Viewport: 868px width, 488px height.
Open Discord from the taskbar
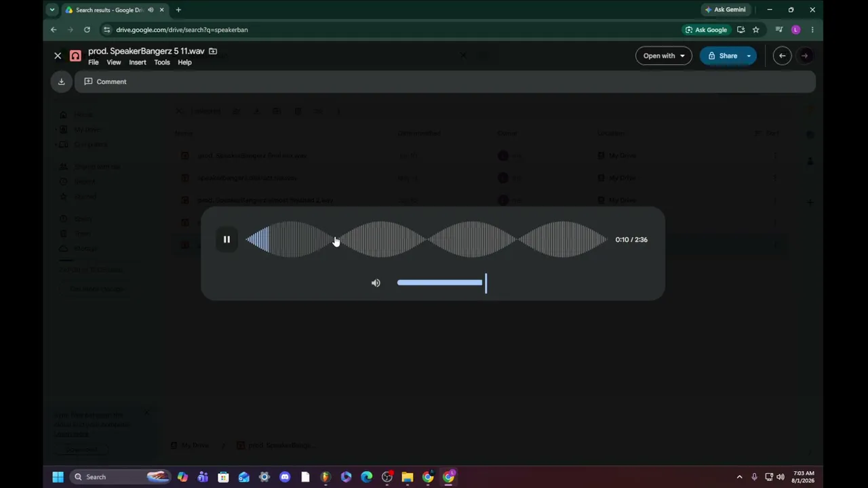(285, 477)
